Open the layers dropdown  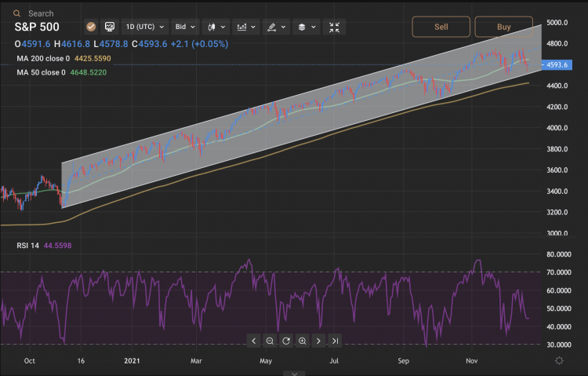[307, 27]
